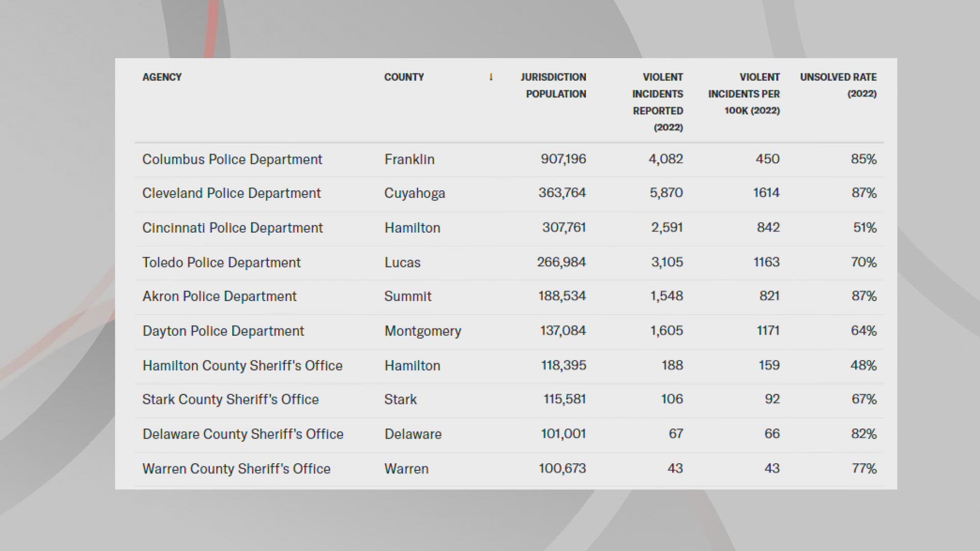
Task: Click the Summit county cell
Action: 408,296
